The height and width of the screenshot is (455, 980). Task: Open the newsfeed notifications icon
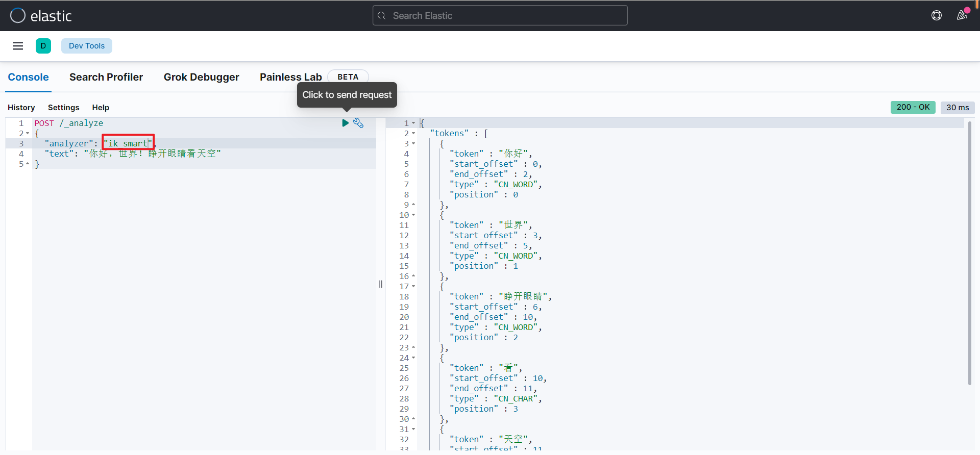click(962, 15)
